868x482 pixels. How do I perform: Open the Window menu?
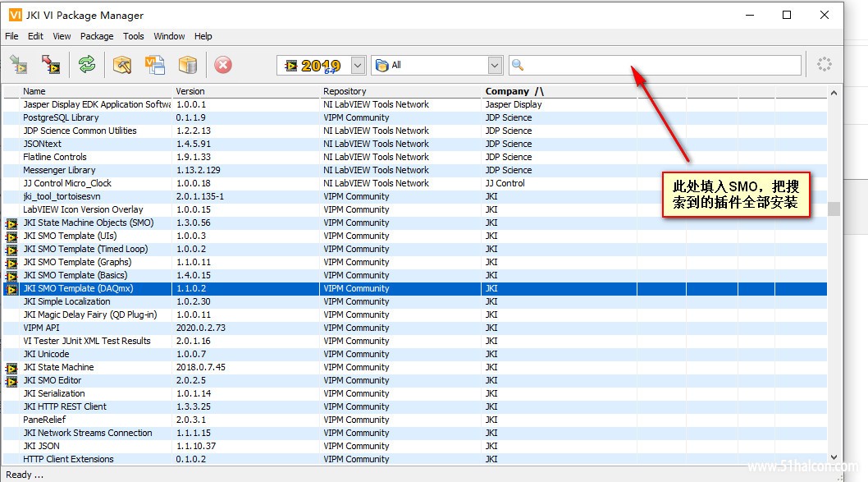(169, 36)
